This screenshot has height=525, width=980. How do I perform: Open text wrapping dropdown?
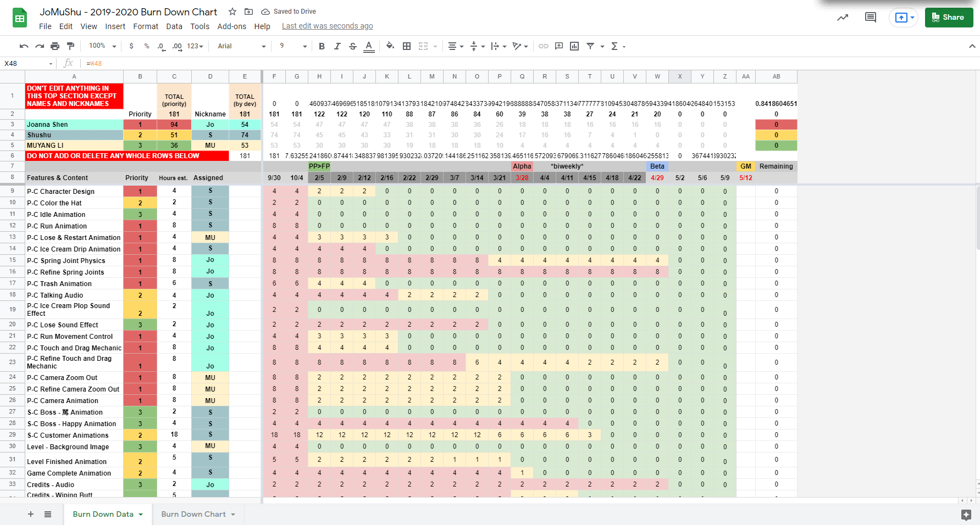(499, 46)
